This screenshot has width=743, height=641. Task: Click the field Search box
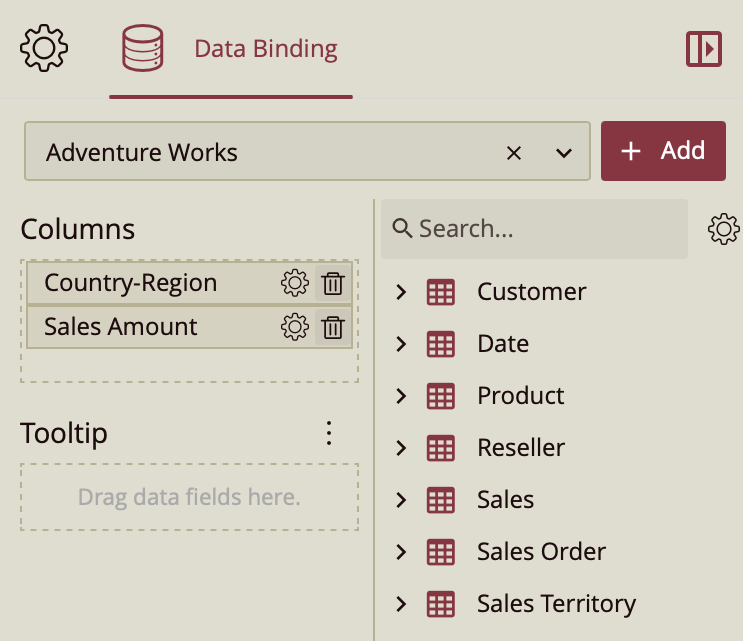pyautogui.click(x=535, y=229)
